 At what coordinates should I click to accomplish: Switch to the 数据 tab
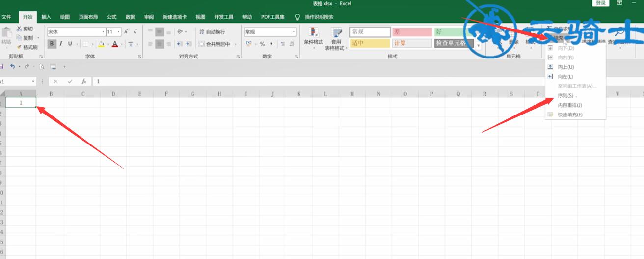(x=130, y=17)
